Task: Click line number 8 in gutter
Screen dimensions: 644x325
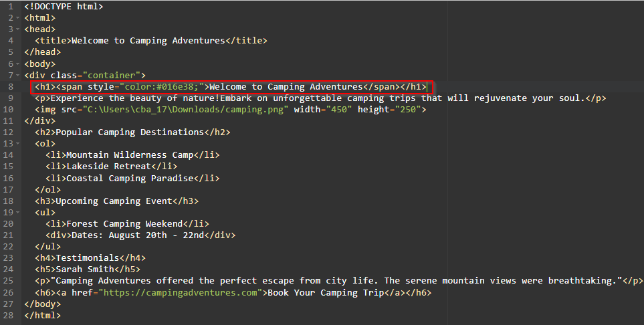Action: (11, 87)
